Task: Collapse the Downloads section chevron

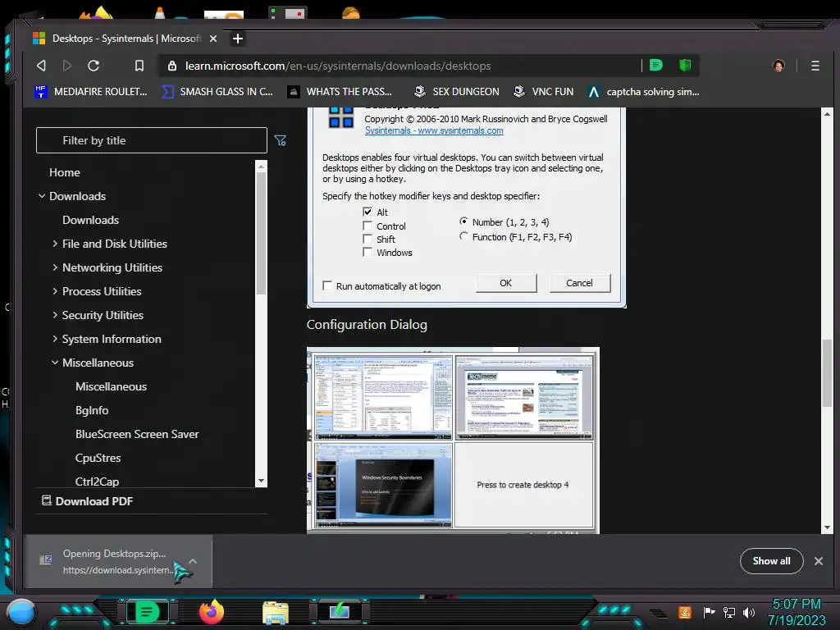Action: click(42, 196)
